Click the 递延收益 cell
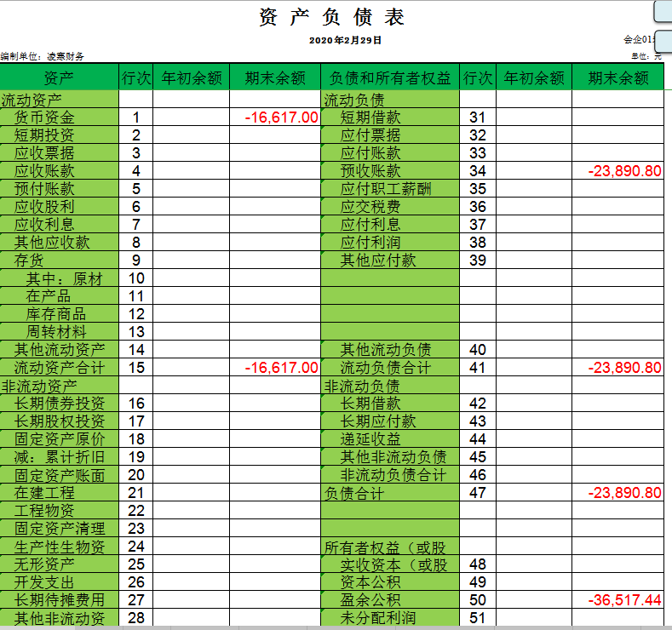Viewport: 672px width, 630px height. point(390,439)
